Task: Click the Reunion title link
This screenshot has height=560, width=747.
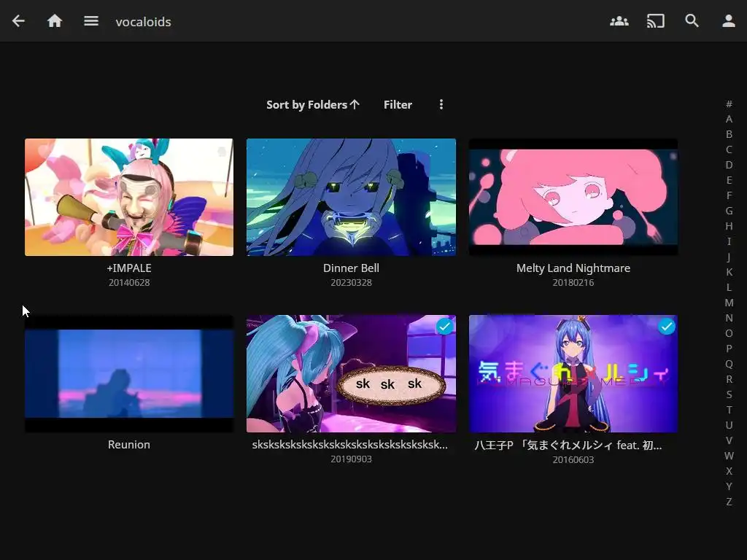Action: pyautogui.click(x=129, y=445)
